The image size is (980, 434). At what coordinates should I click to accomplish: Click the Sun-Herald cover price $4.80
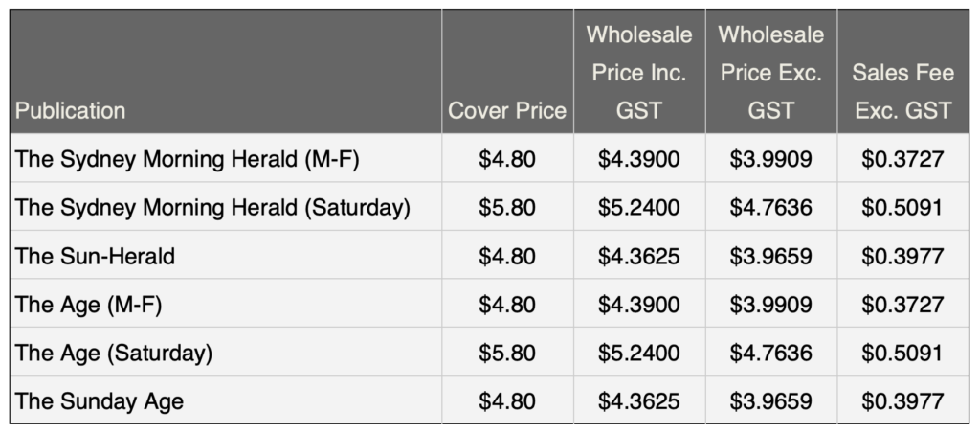click(x=507, y=256)
